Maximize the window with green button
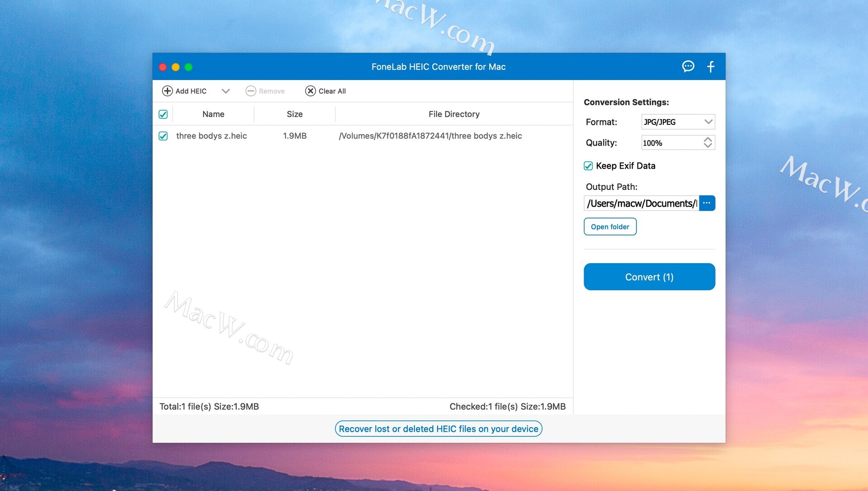Viewport: 868px width, 491px height. pos(189,67)
